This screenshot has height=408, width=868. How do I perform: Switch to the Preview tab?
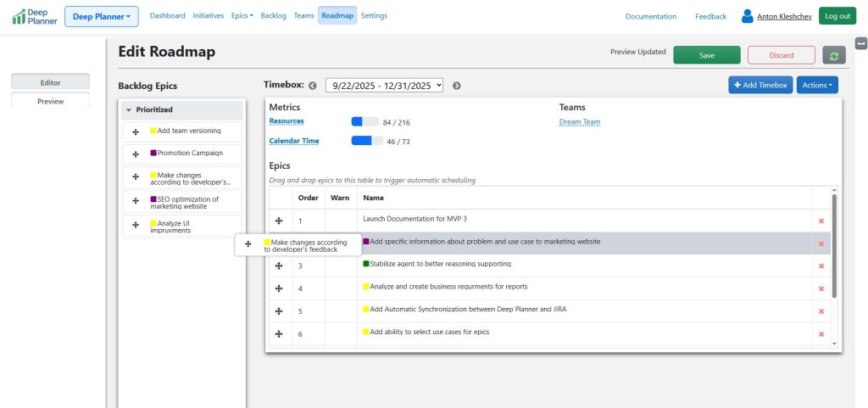[50, 101]
